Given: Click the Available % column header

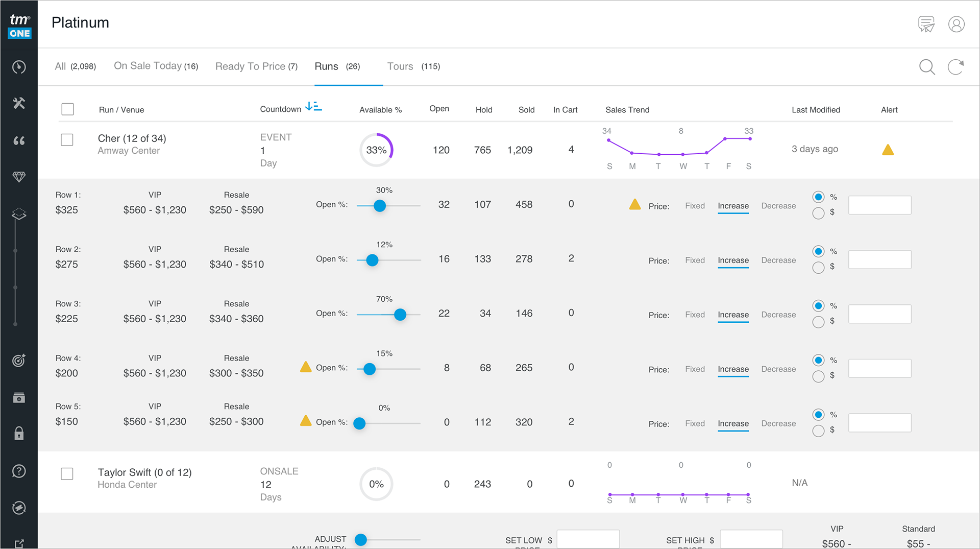Looking at the screenshot, I should pyautogui.click(x=380, y=110).
